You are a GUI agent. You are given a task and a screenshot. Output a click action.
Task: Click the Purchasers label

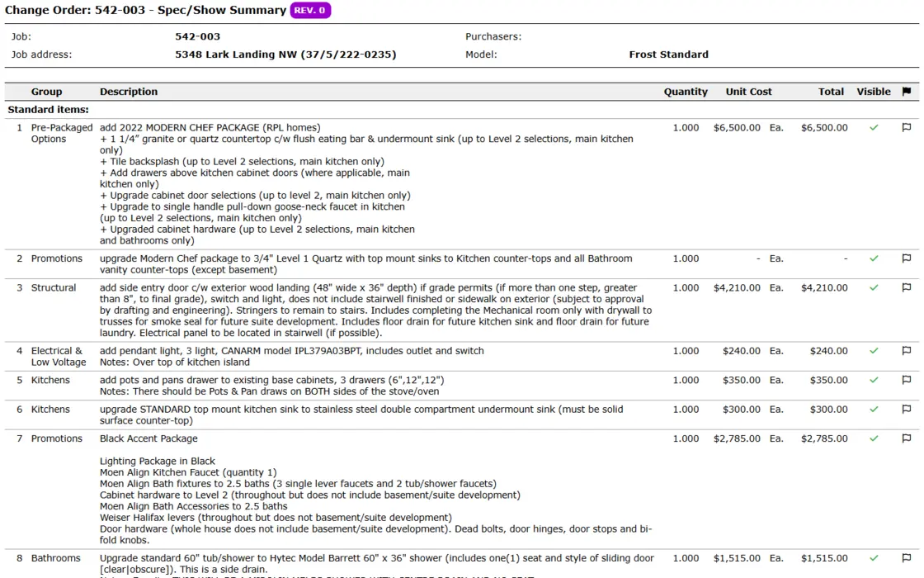click(493, 36)
